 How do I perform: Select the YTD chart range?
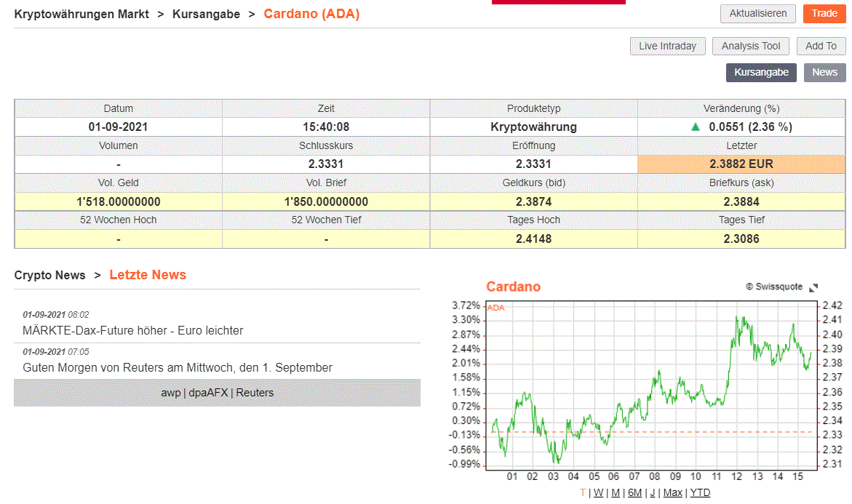tap(700, 492)
